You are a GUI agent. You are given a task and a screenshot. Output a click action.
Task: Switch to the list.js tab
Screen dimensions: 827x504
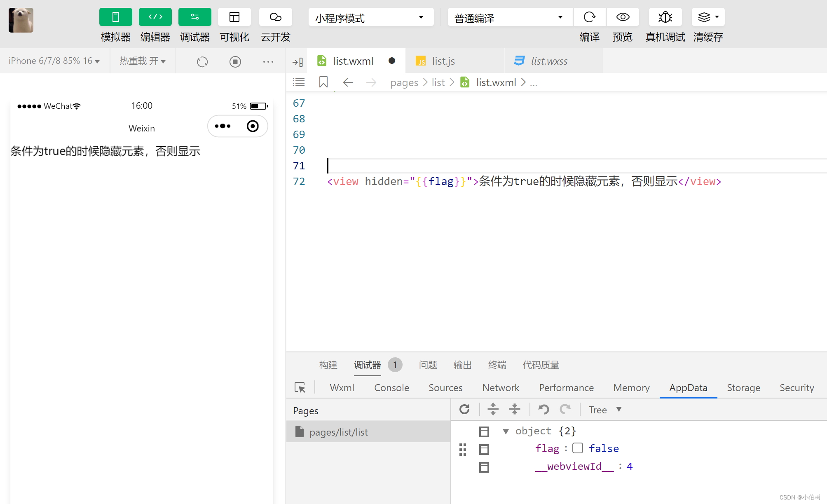coord(443,61)
